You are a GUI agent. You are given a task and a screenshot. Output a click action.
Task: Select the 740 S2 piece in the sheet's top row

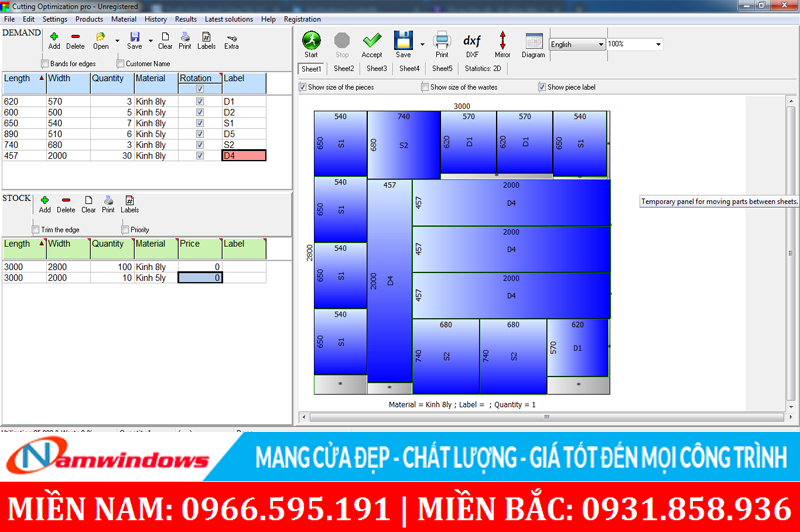click(x=404, y=145)
